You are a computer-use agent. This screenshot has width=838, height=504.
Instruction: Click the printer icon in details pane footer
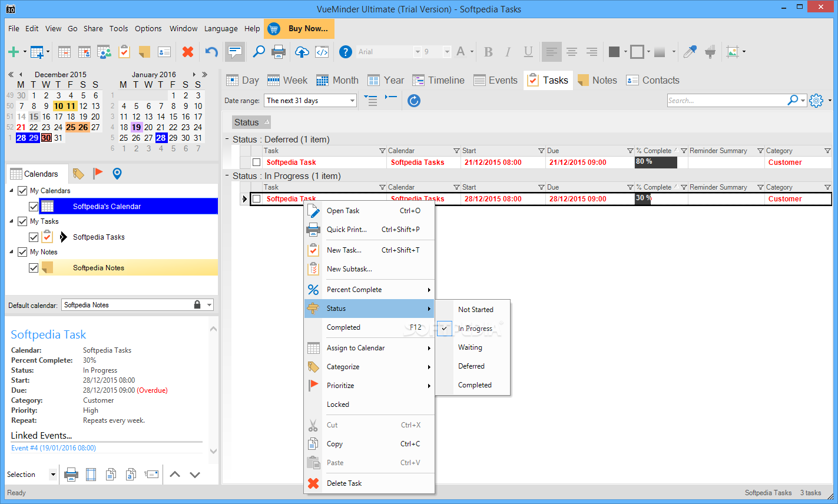pos(71,474)
